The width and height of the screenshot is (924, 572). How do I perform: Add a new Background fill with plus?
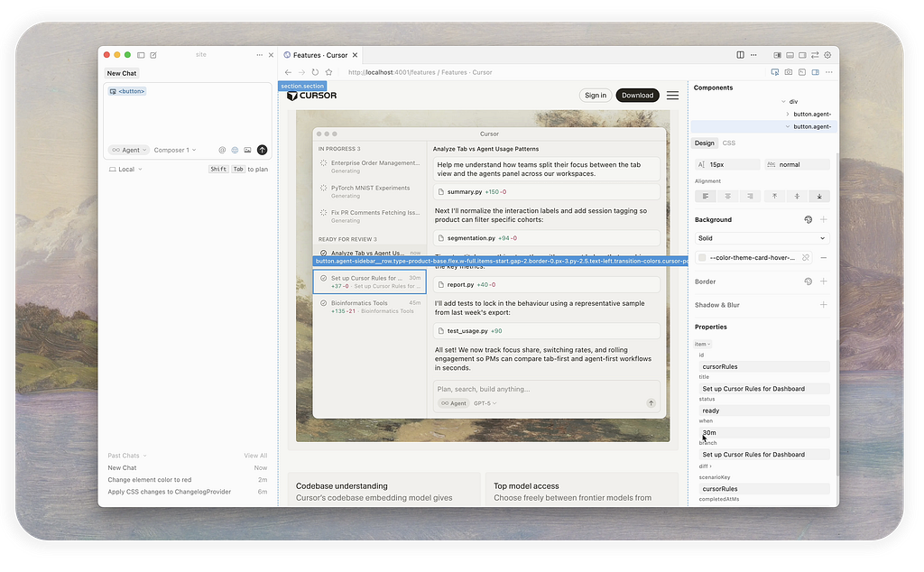click(824, 220)
